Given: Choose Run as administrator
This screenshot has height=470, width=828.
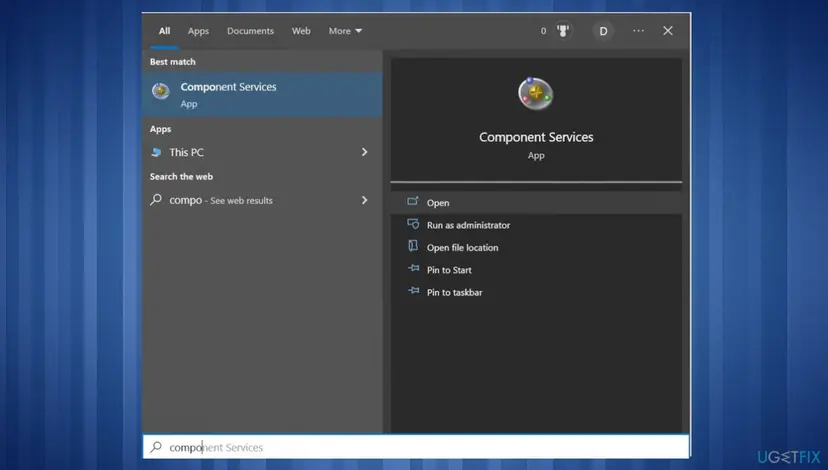Looking at the screenshot, I should [x=536, y=225].
